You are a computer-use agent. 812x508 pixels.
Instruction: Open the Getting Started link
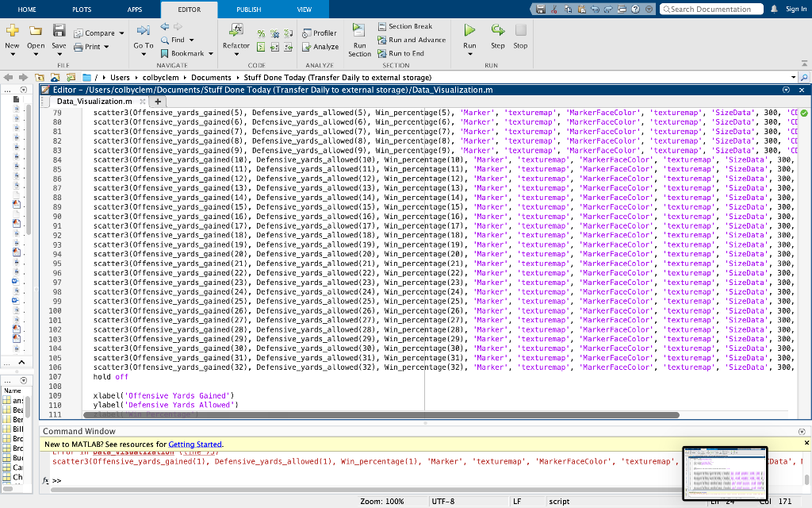point(195,444)
